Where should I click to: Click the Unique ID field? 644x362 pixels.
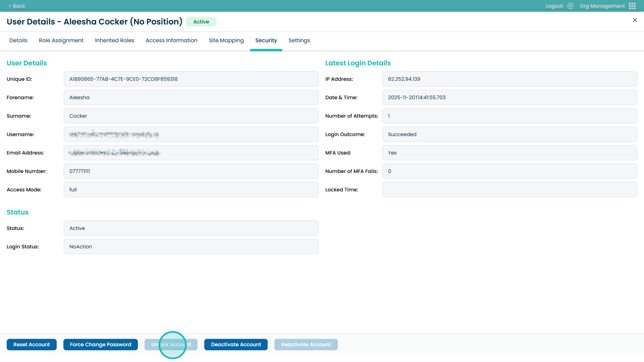point(191,79)
